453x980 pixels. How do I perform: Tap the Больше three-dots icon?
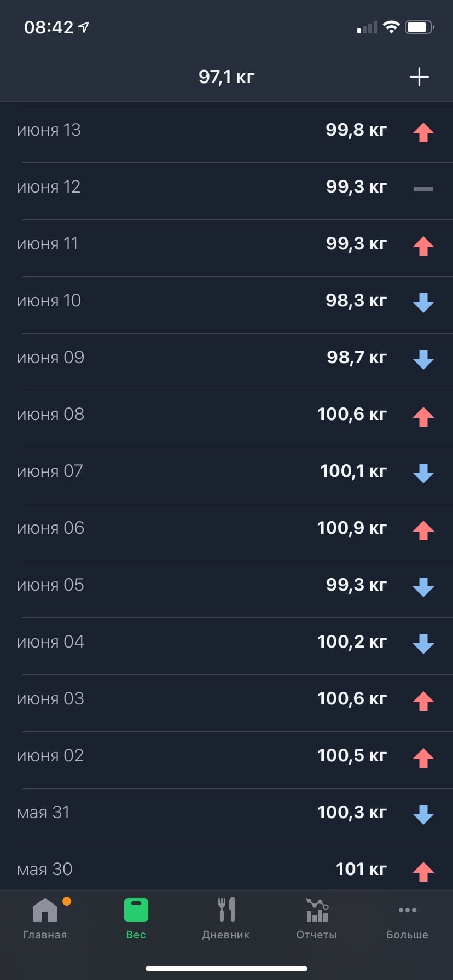pos(407,910)
